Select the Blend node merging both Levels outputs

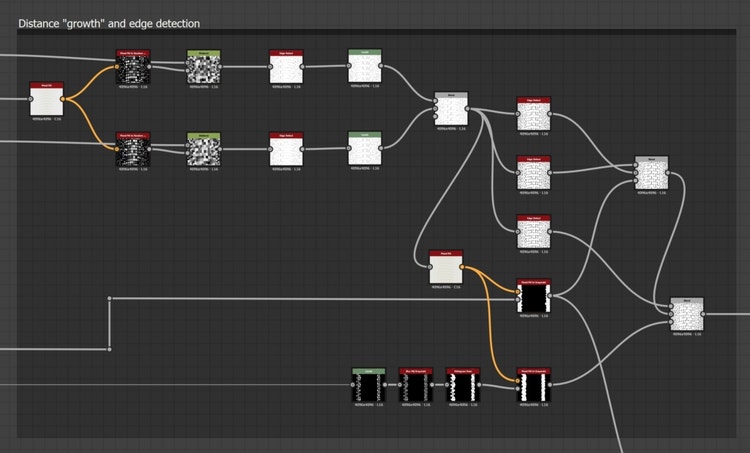tap(451, 109)
